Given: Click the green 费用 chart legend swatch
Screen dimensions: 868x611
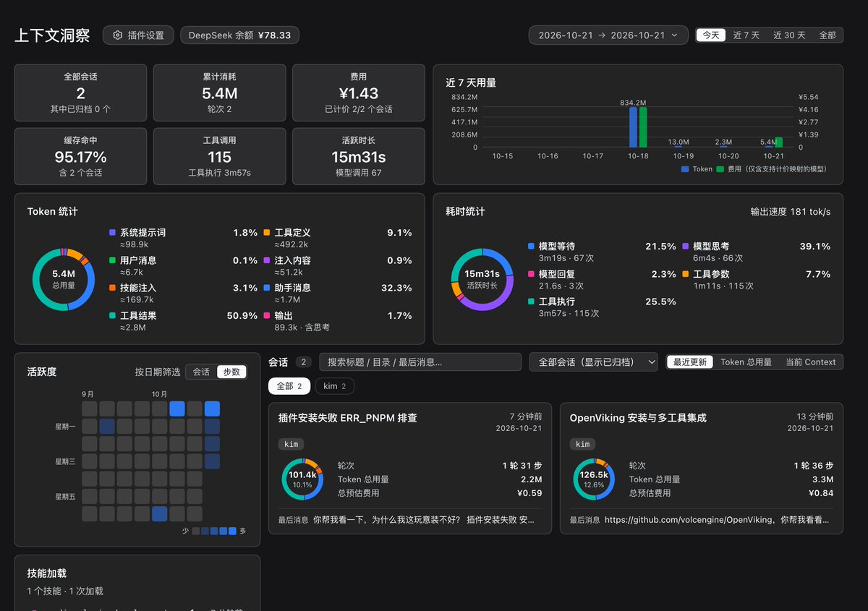Looking at the screenshot, I should (720, 168).
